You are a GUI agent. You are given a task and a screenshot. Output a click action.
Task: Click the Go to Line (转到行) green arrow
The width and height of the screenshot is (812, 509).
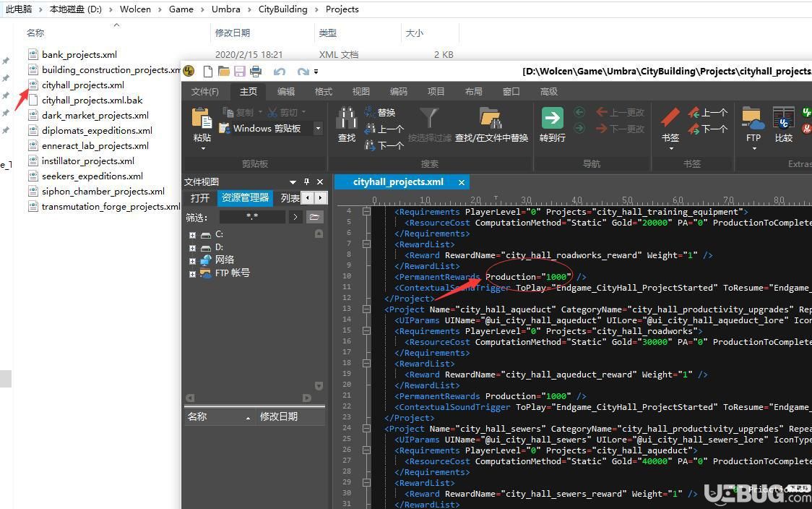coord(552,118)
